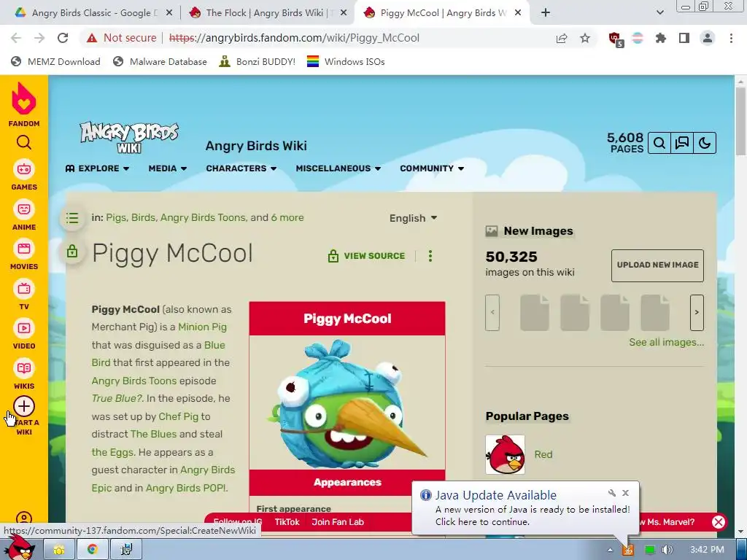
Task: Click the Piggy McCool infobox image
Action: tap(347, 402)
